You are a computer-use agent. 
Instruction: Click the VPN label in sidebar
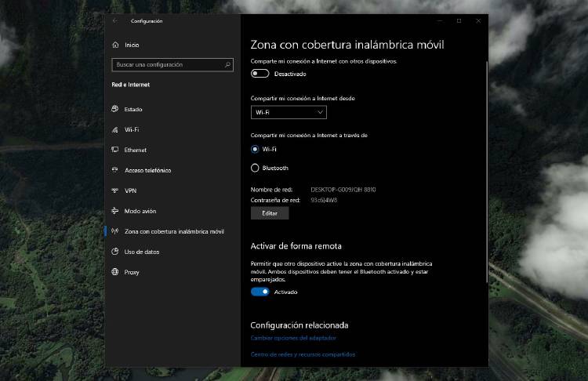click(x=130, y=190)
